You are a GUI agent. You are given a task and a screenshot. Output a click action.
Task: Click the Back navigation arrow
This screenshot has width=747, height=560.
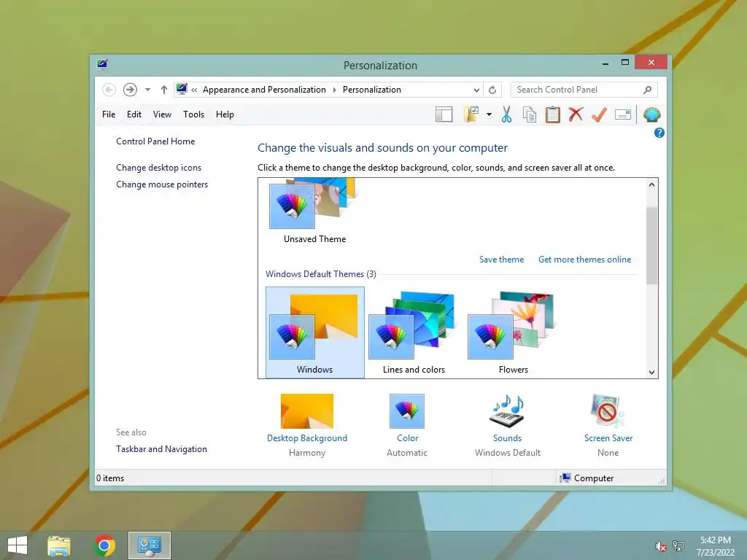(x=109, y=90)
